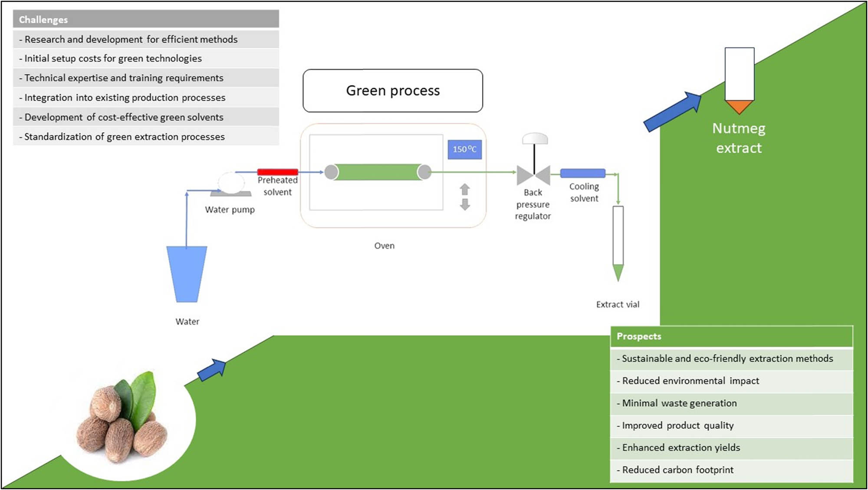Image resolution: width=868 pixels, height=490 pixels.
Task: Toggle the oven up-down adjustment arrows
Action: 465,197
